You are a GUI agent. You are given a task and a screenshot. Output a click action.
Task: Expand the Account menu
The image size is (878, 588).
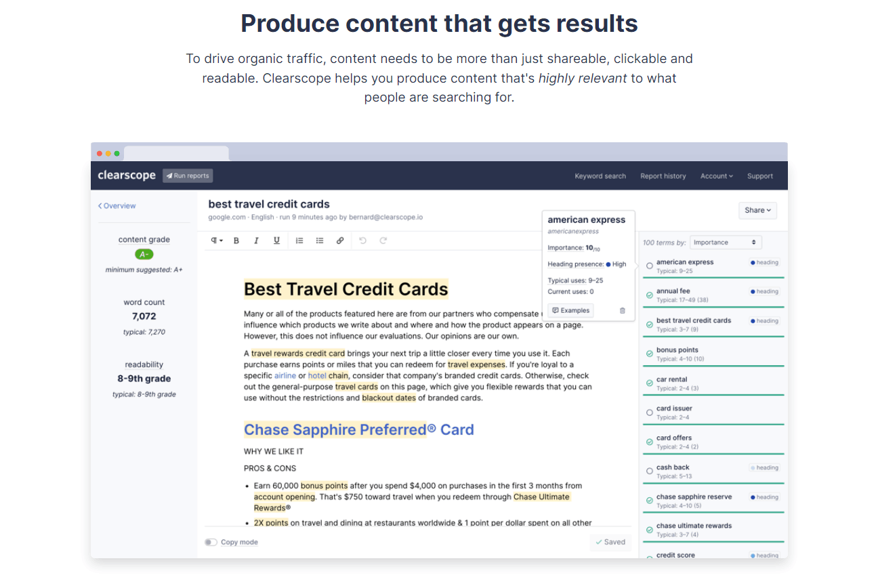click(717, 176)
